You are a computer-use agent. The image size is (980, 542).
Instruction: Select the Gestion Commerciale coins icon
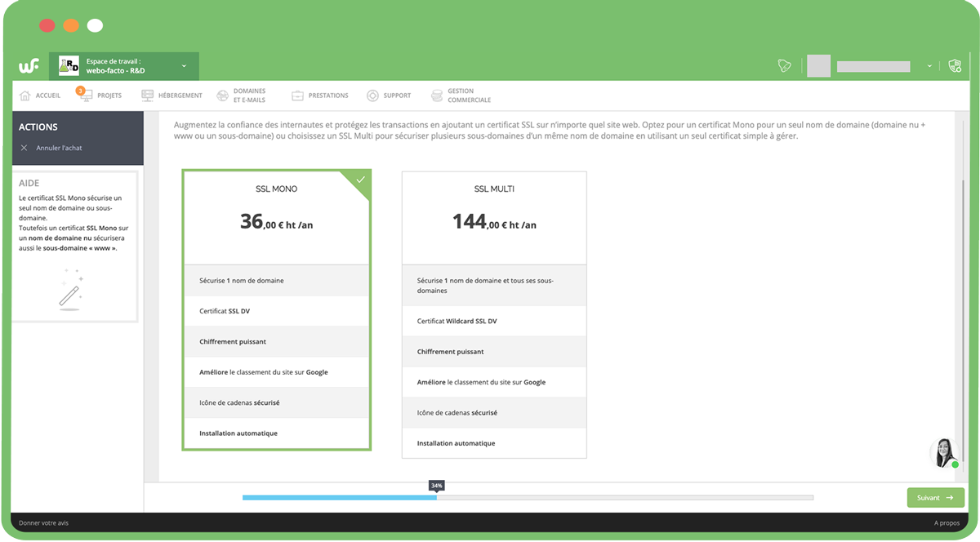pos(435,95)
